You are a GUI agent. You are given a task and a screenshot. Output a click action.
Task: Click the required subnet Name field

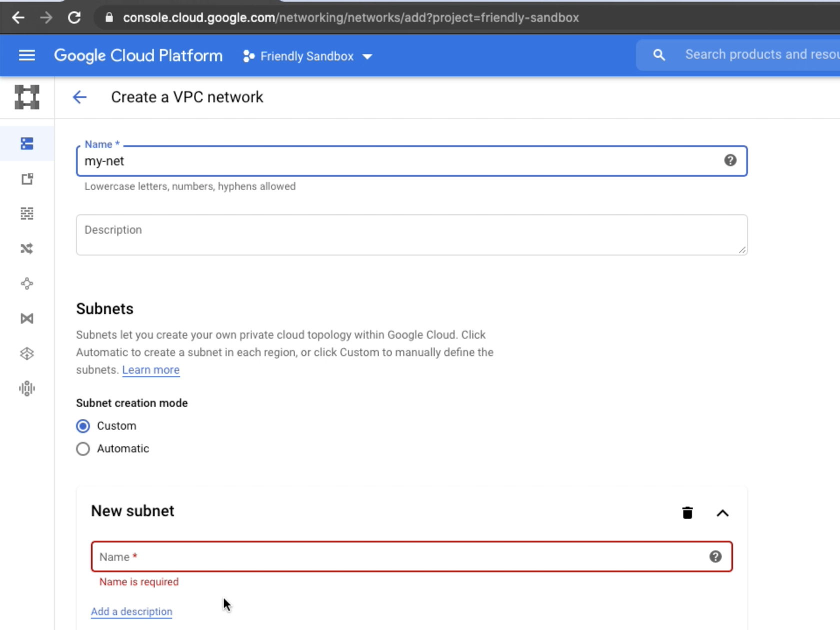pos(411,556)
